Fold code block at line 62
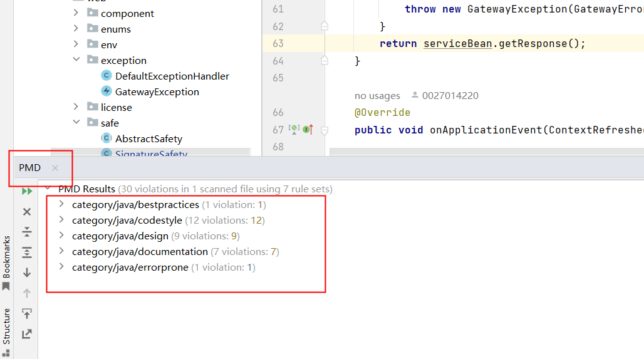Screen dimensions: 644x359 point(325,26)
